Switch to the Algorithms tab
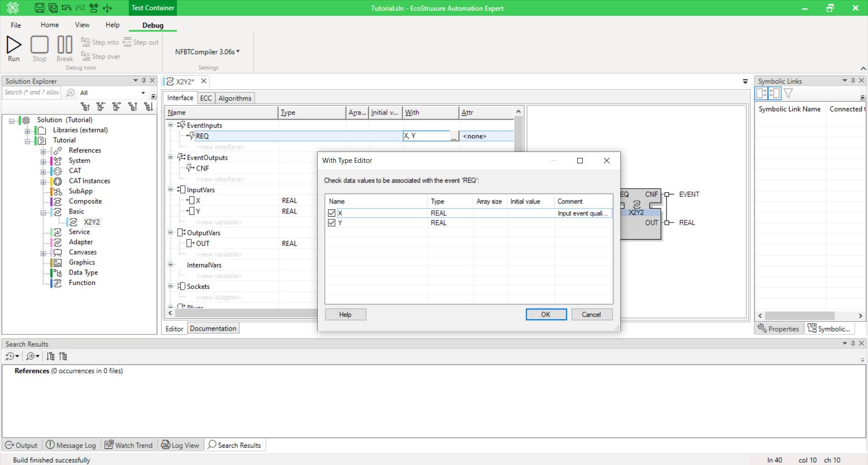 point(235,98)
